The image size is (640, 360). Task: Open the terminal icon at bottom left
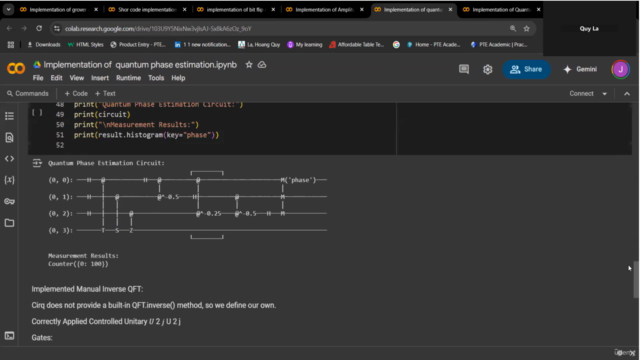click(x=9, y=336)
